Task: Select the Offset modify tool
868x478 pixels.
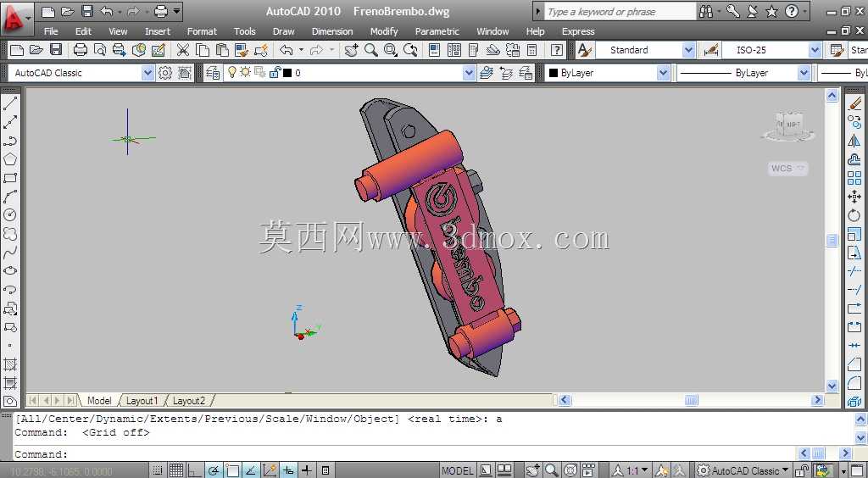Action: tap(854, 159)
